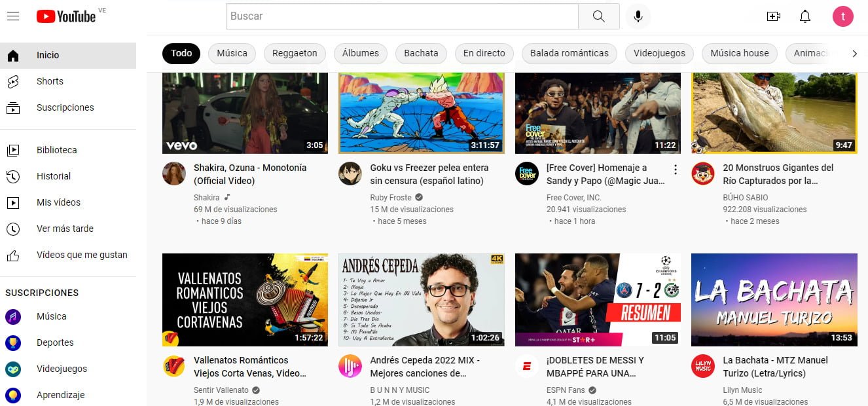This screenshot has width=868, height=406.
Task: Click the Inicio home icon
Action: click(x=13, y=56)
